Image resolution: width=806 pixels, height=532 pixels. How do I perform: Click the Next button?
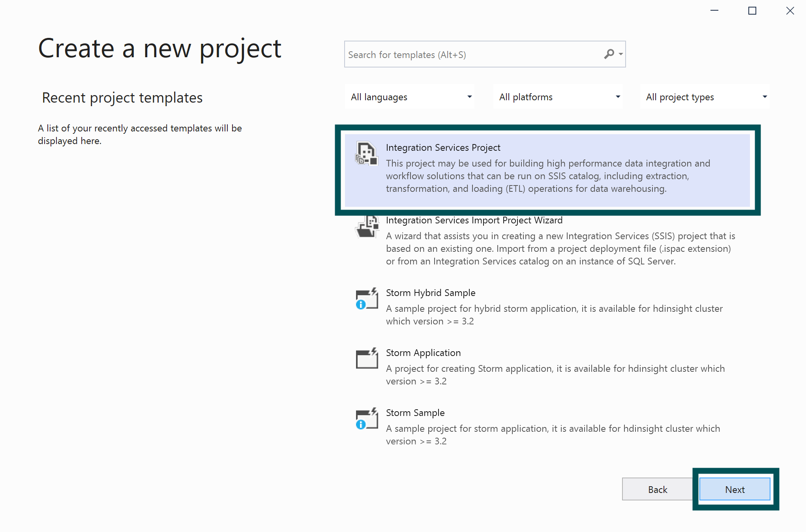click(x=735, y=489)
